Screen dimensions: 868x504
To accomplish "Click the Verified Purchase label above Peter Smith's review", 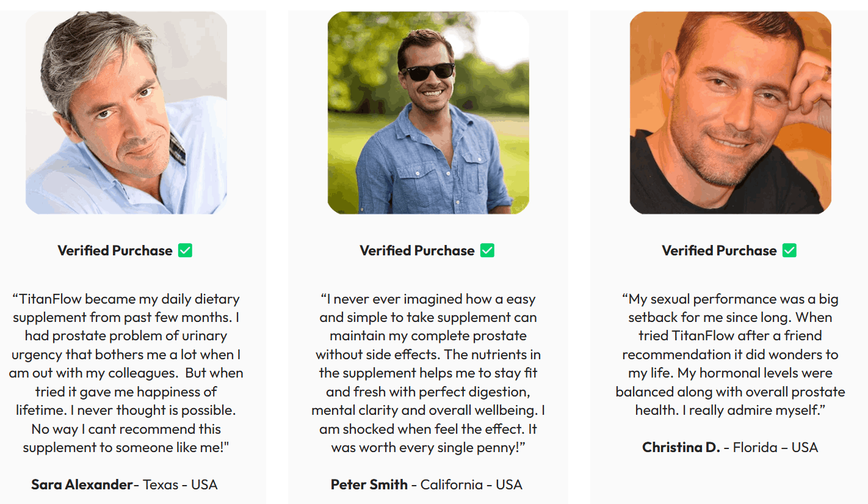I will (x=417, y=250).
